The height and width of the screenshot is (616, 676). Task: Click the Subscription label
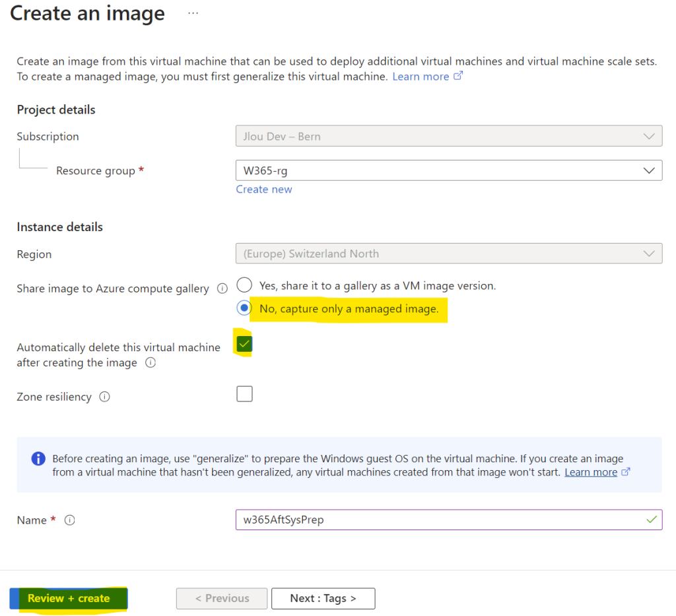click(48, 137)
